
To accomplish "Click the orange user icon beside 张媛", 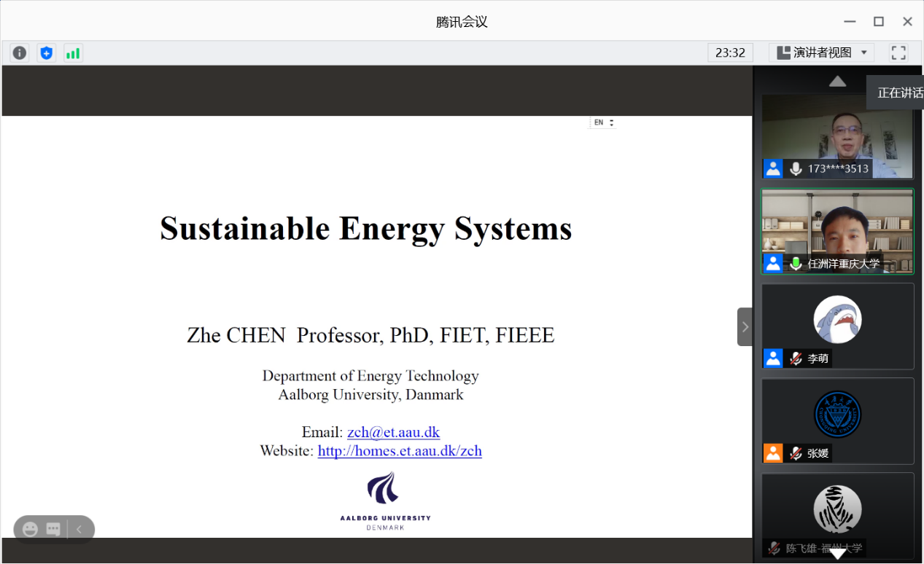I will (x=773, y=453).
